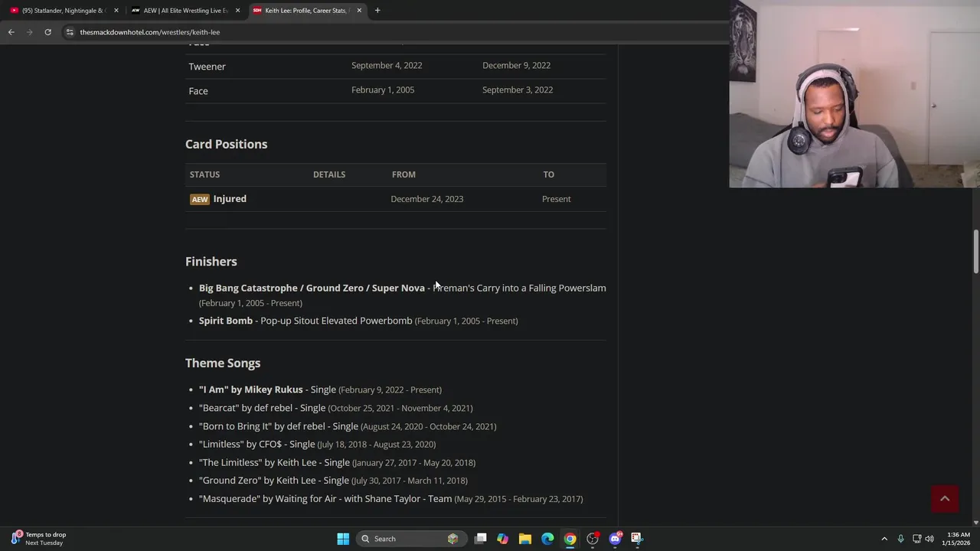
Task: Click the AEW badge next to Injured
Action: (x=200, y=200)
